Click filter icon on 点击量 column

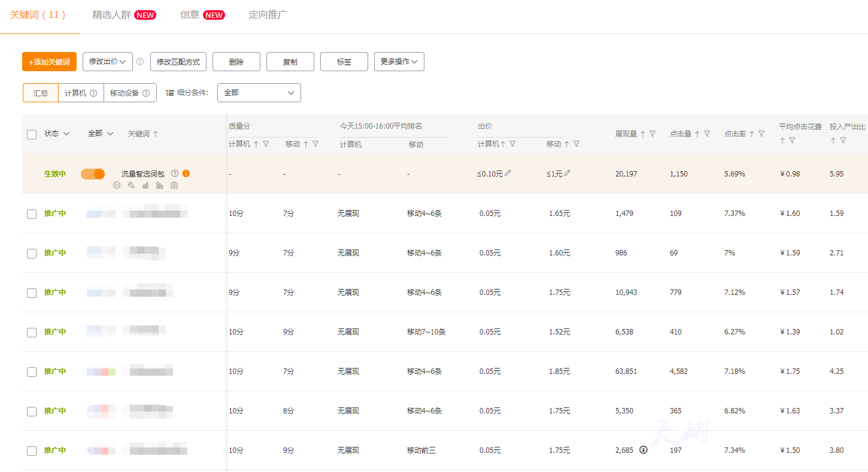707,134
